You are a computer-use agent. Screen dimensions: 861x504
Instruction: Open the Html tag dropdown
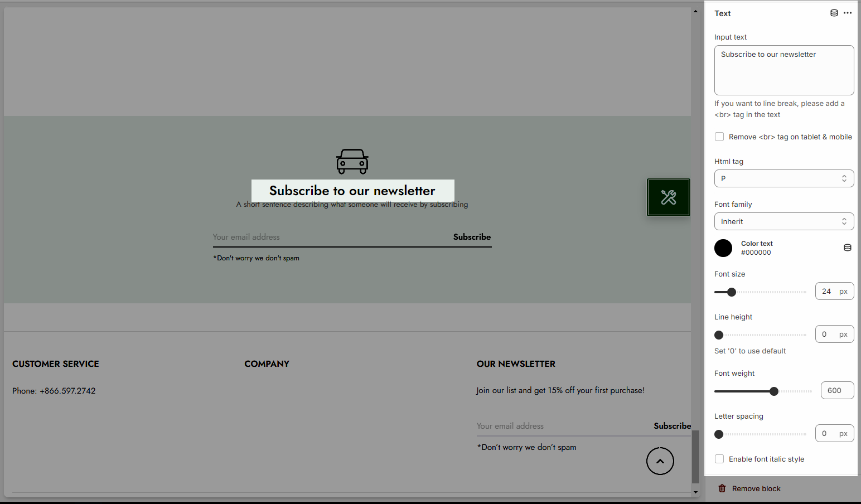click(x=784, y=178)
